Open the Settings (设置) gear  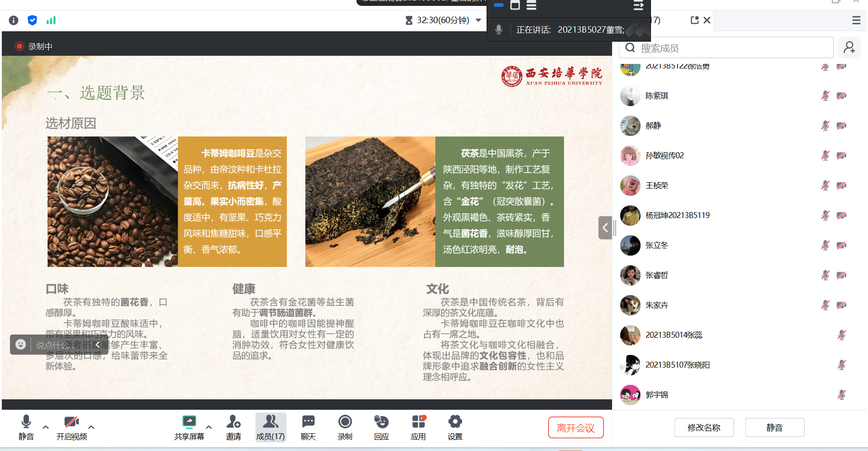(x=455, y=422)
